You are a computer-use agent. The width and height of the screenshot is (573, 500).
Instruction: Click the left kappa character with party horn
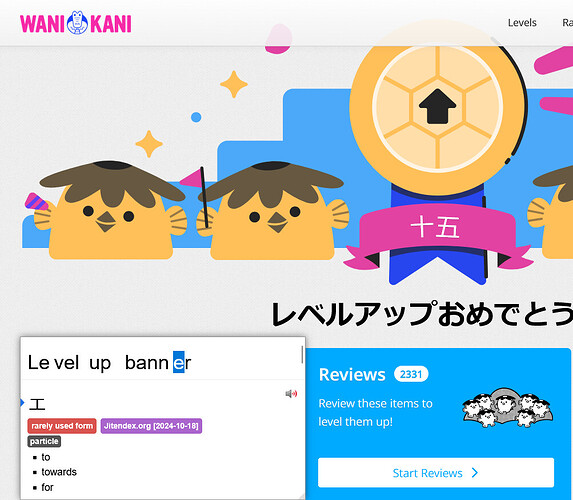click(106, 210)
